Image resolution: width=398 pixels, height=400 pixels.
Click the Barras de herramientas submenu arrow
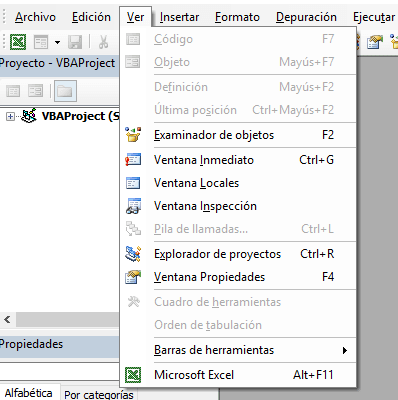pyautogui.click(x=345, y=350)
